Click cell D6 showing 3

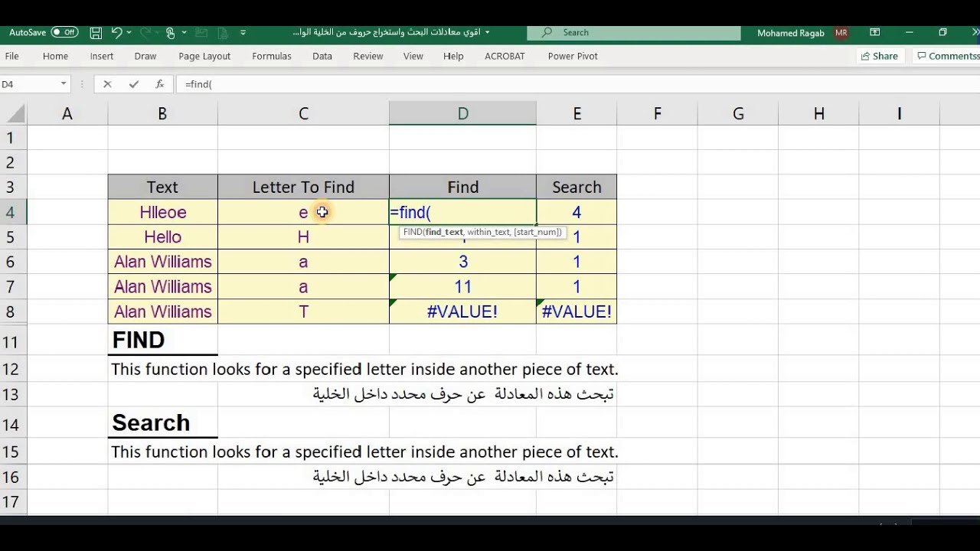pos(462,262)
